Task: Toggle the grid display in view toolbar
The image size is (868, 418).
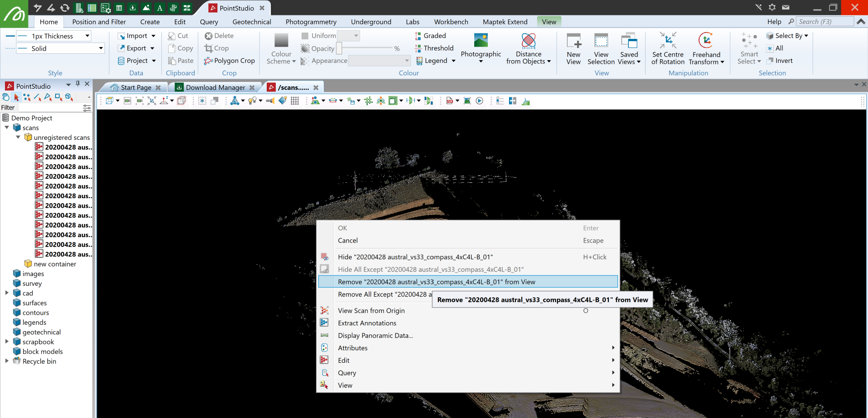Action: (x=295, y=101)
